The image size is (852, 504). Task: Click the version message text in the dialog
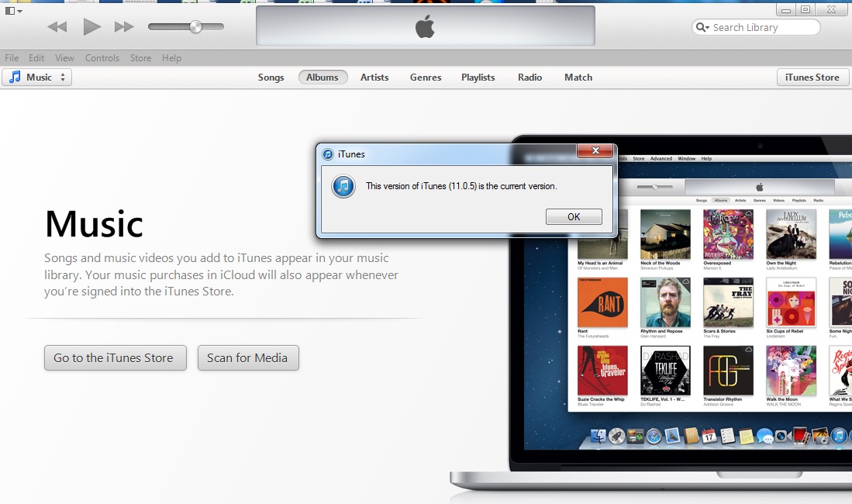(461, 186)
